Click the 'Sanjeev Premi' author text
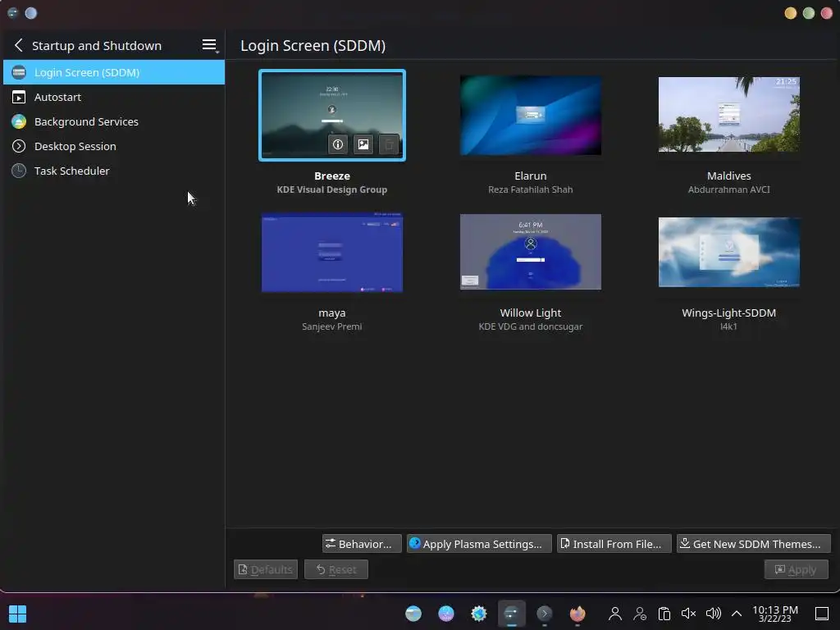The height and width of the screenshot is (630, 840). coord(332,326)
